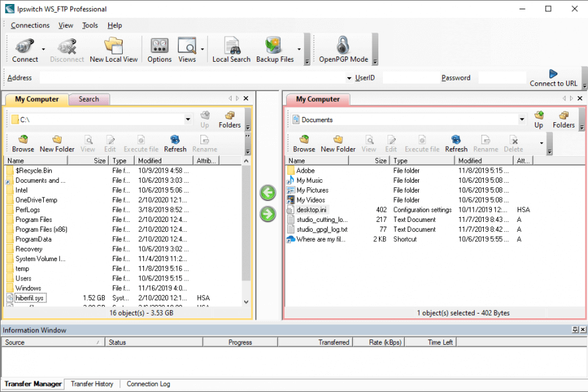588x392 pixels.
Task: Click Browse in the right pane toolbar
Action: pos(304,144)
